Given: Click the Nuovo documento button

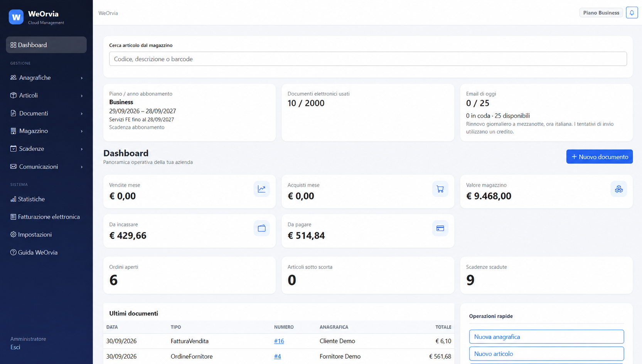Looking at the screenshot, I should pos(599,157).
